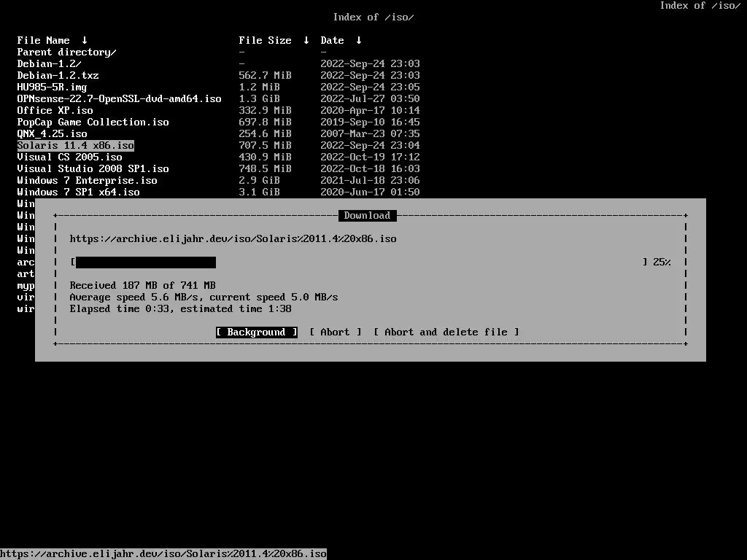This screenshot has height=560, width=747.
Task: Click the 1.3 GiB size of OPNsense
Action: 259,98
